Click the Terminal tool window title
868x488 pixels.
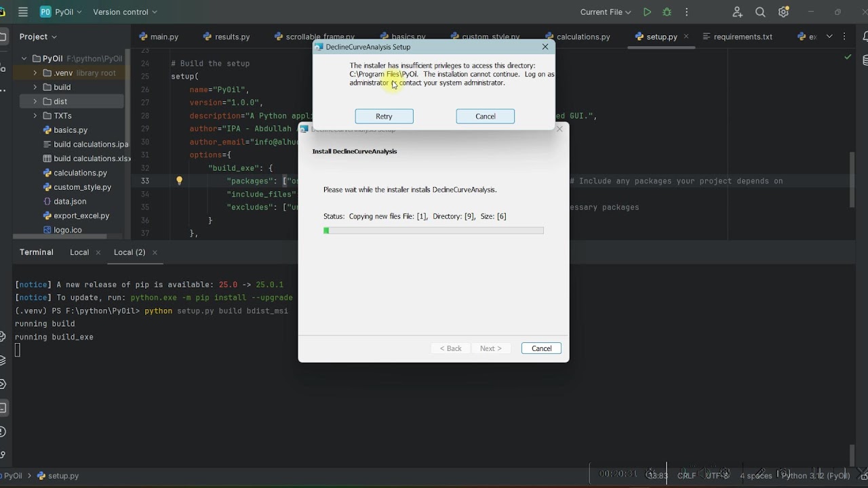[37, 252]
